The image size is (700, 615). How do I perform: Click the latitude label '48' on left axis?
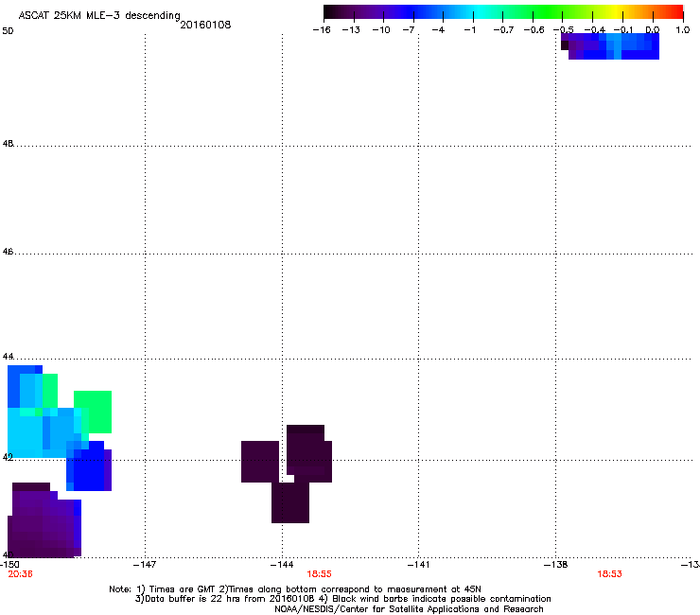[x=8, y=144]
